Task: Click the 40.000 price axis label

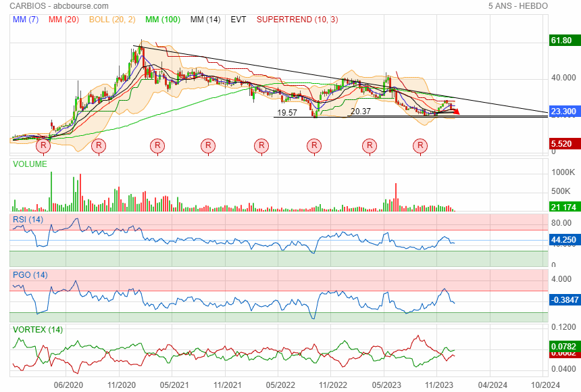Action: (563, 78)
